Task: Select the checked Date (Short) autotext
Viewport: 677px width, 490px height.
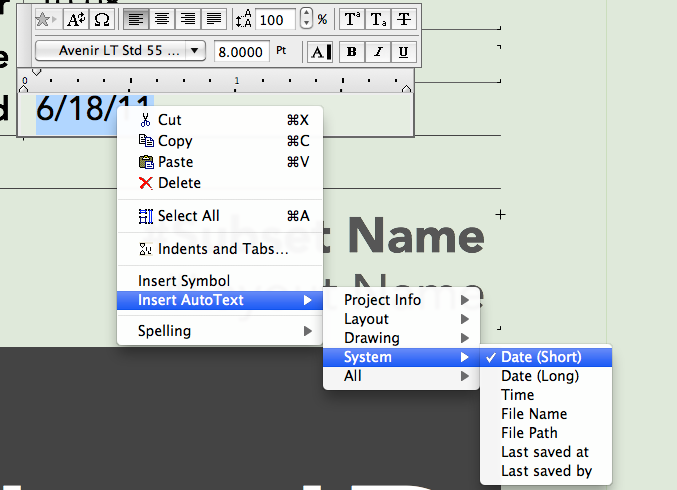Action: (x=546, y=357)
